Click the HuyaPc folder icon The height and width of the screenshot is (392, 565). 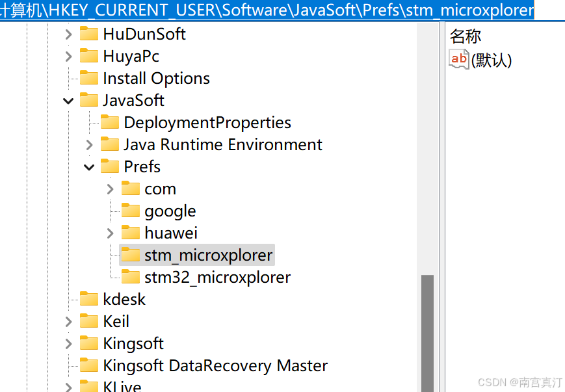[88, 55]
